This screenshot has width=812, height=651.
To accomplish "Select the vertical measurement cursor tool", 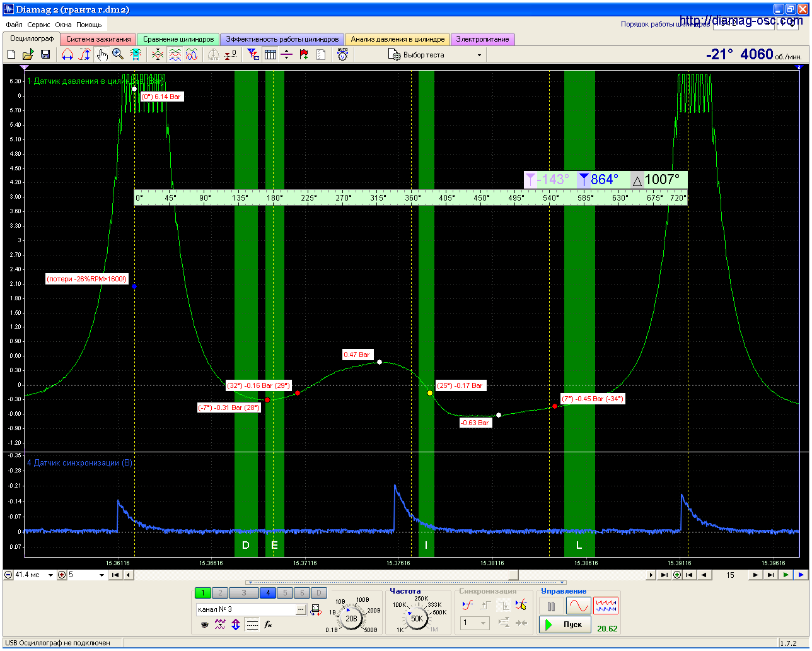I will click(84, 55).
